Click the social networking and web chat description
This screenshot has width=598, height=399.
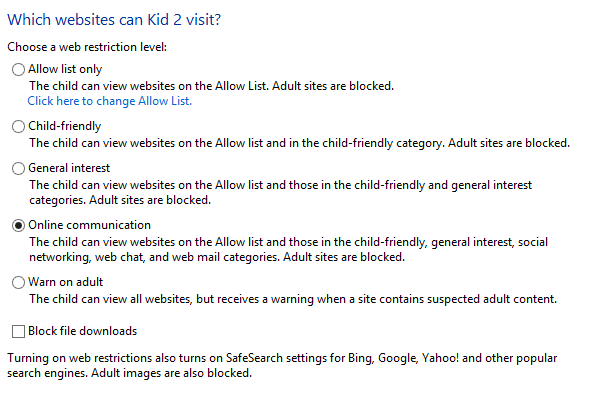289,249
